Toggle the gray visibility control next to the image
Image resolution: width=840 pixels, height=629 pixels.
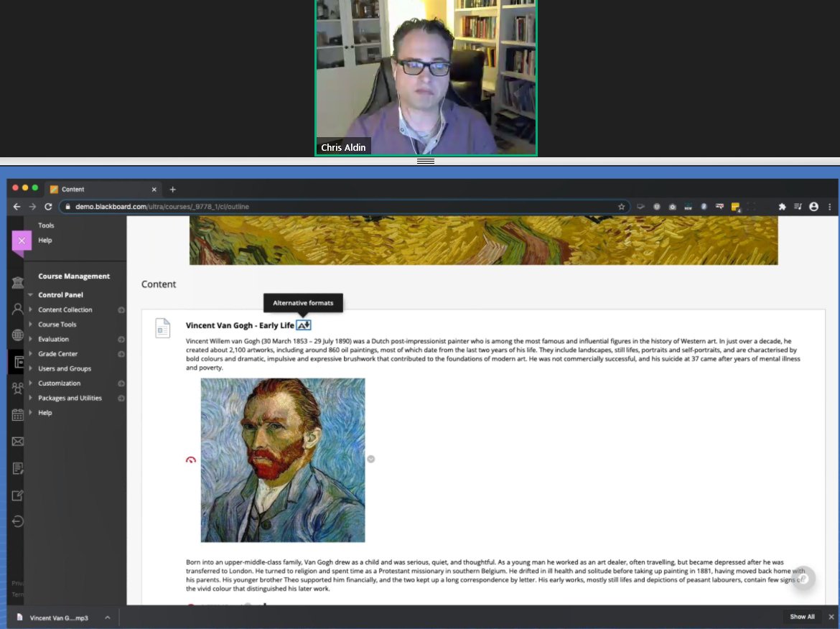click(370, 459)
